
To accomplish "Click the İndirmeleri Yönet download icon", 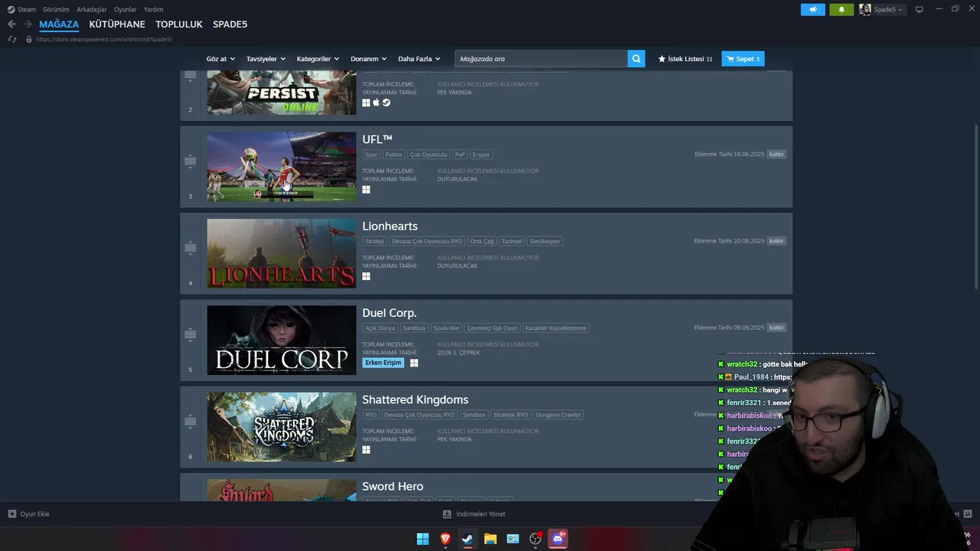I will (x=447, y=514).
